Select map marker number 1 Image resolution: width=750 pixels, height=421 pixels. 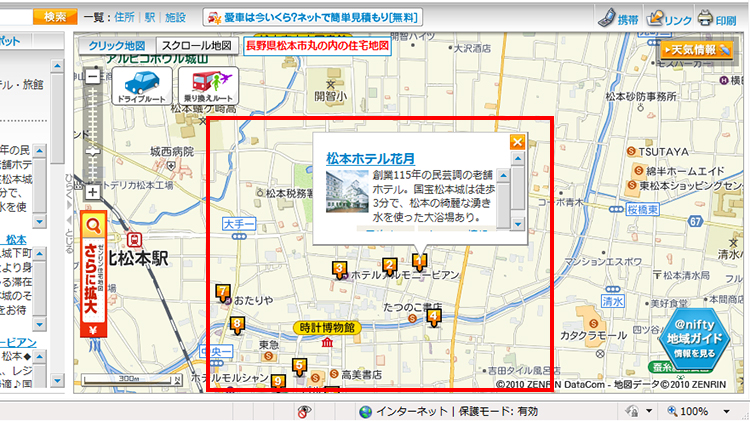click(x=419, y=262)
